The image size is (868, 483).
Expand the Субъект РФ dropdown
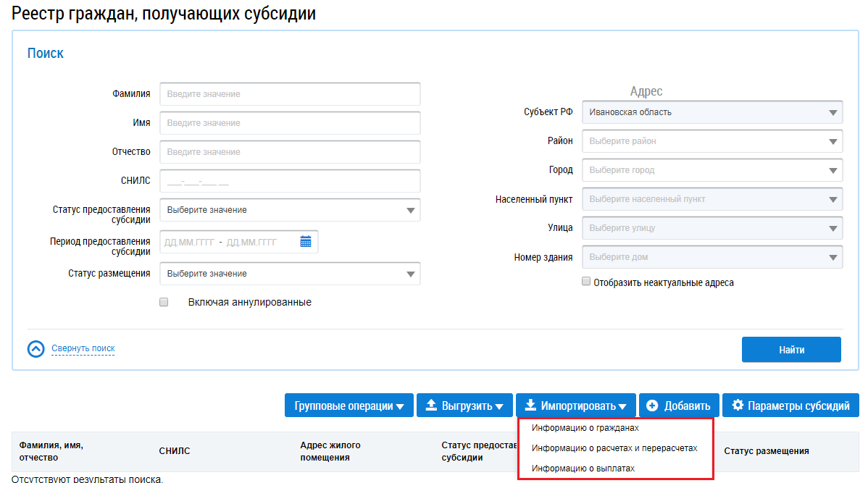click(711, 112)
